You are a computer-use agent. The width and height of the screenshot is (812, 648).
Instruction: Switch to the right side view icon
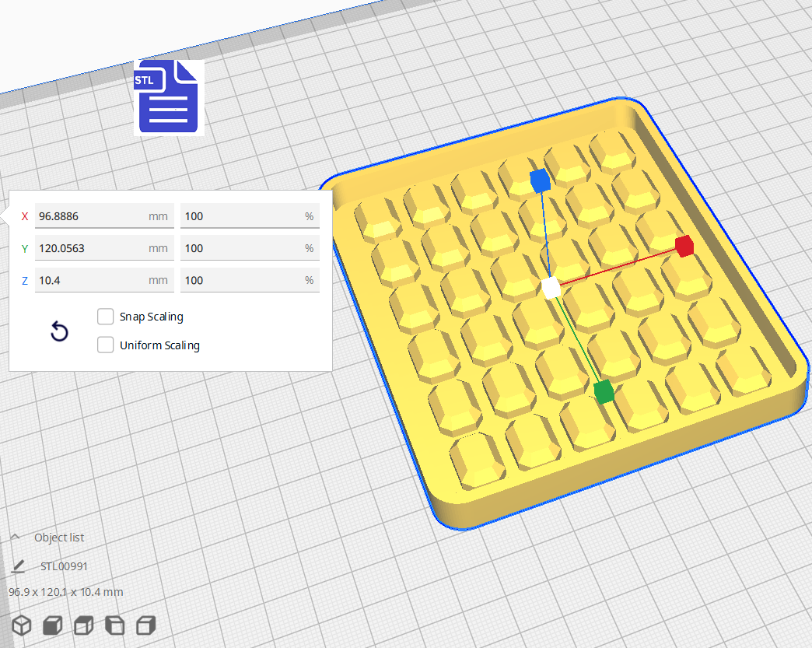pos(145,625)
